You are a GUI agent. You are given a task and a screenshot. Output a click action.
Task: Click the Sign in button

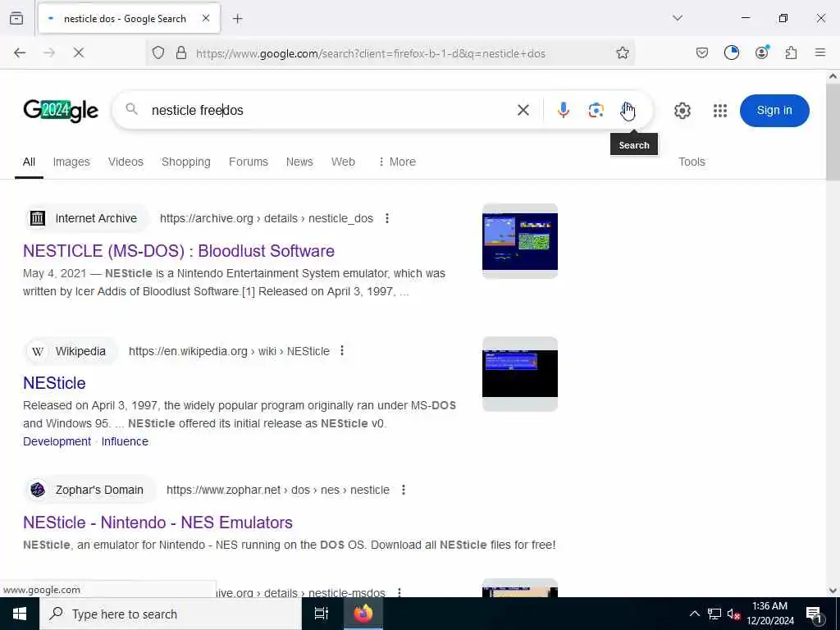(774, 111)
